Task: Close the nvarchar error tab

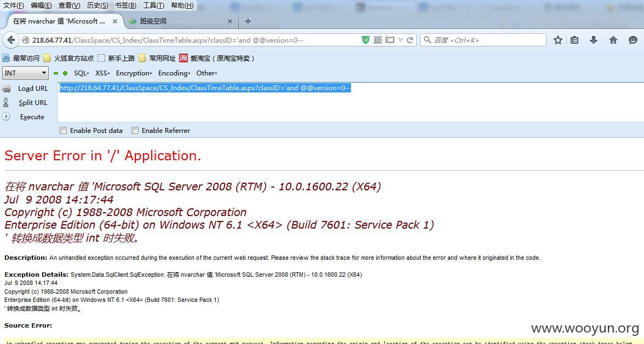Action: [x=114, y=21]
